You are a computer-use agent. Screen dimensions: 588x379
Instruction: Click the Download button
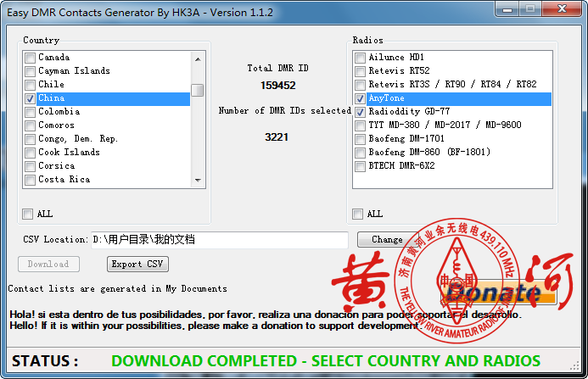pyautogui.click(x=48, y=265)
